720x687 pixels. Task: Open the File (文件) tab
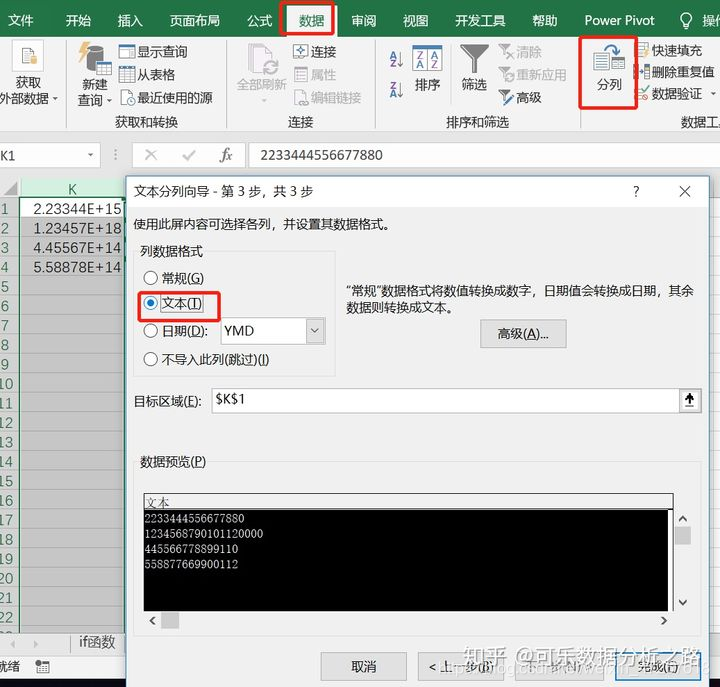click(x=21, y=20)
